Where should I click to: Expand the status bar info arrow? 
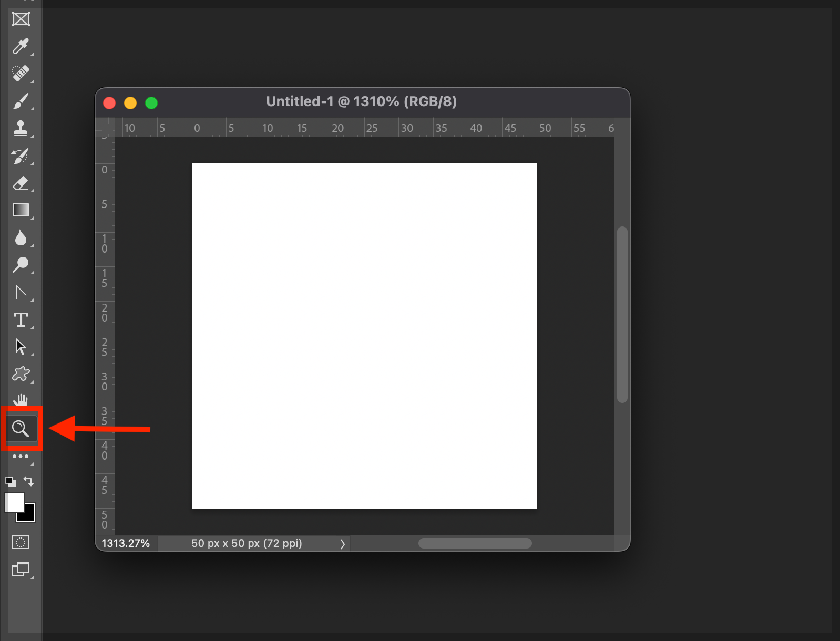(x=343, y=544)
